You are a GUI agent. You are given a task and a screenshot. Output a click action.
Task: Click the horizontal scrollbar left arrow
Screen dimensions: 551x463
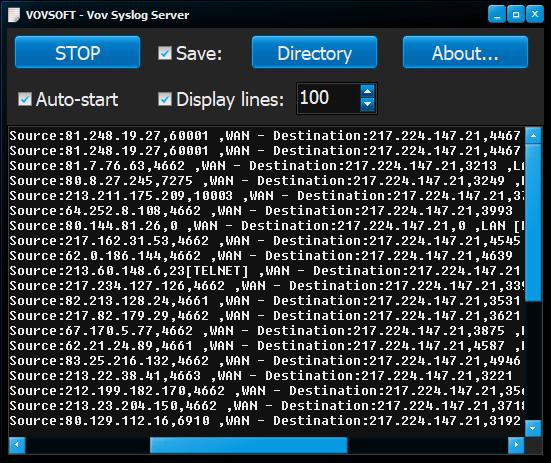coord(17,445)
